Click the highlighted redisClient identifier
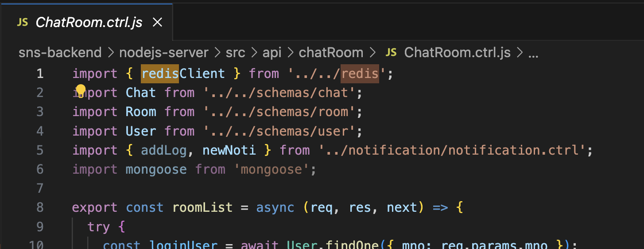 coord(183,74)
